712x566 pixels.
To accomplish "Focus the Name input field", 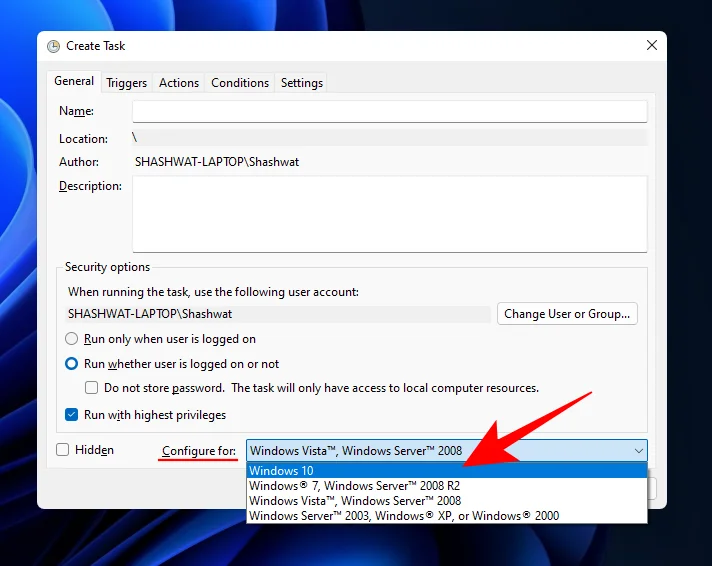I will pos(390,111).
